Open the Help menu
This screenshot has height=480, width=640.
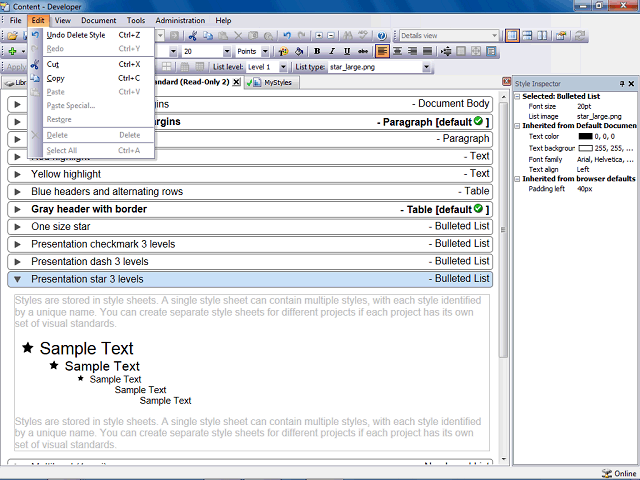(x=223, y=20)
